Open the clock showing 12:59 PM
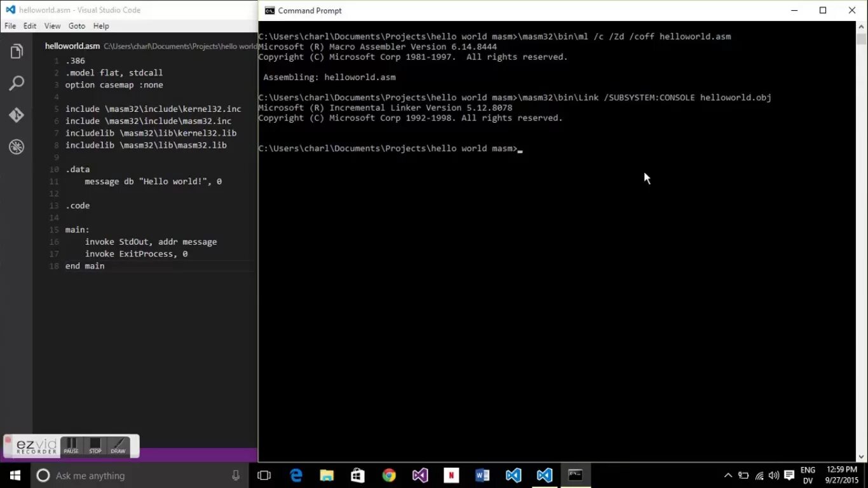The image size is (868, 488). (842, 475)
